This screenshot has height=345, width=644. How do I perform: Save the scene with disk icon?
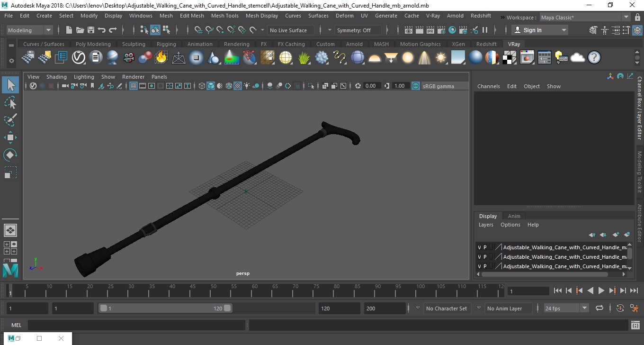(90, 30)
